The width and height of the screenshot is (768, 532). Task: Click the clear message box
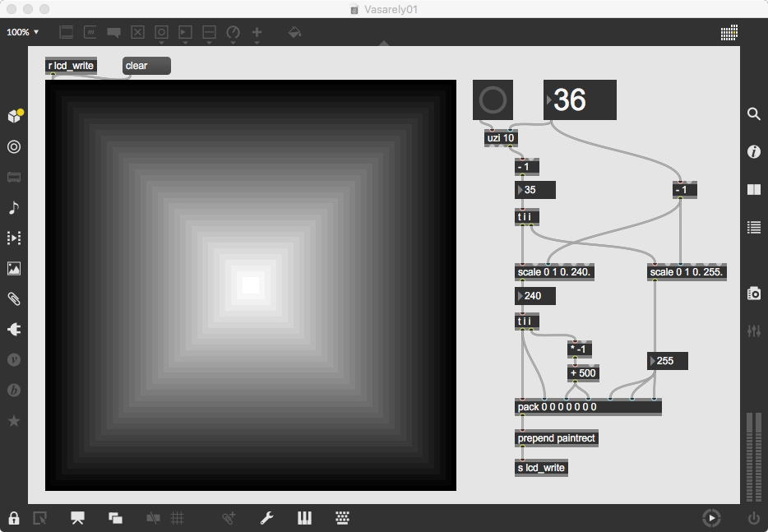[x=146, y=66]
